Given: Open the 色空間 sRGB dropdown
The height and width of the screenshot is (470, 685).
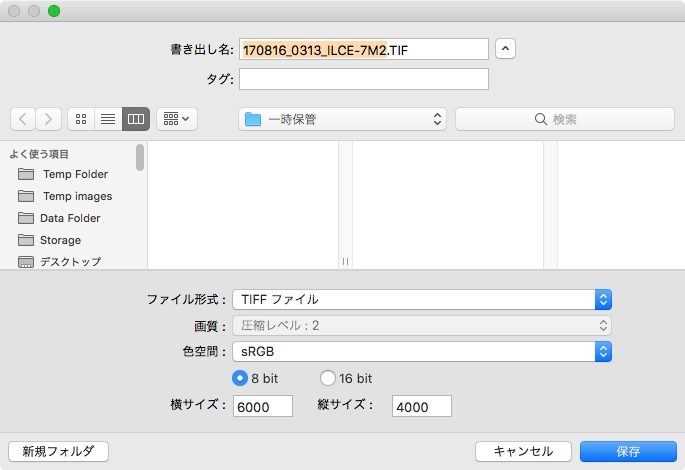Looking at the screenshot, I should pyautogui.click(x=422, y=352).
